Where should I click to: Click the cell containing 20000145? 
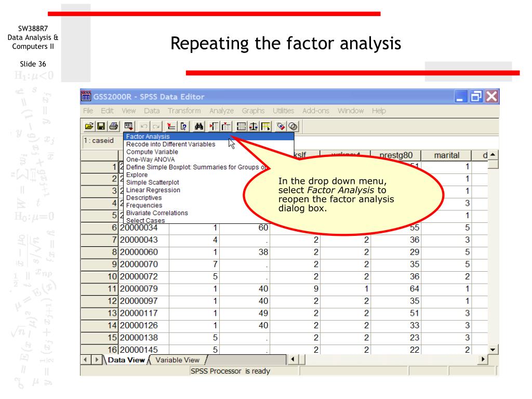[143, 350]
